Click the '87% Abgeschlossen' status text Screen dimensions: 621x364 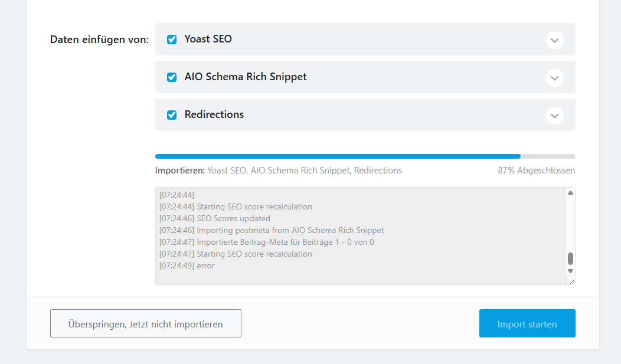pyautogui.click(x=536, y=170)
